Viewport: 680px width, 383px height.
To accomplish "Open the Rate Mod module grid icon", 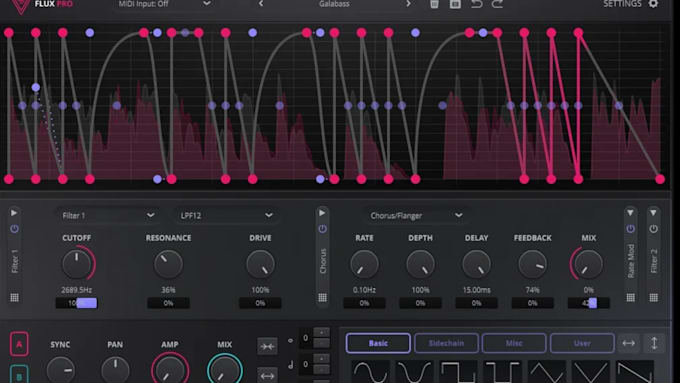I will [631, 298].
